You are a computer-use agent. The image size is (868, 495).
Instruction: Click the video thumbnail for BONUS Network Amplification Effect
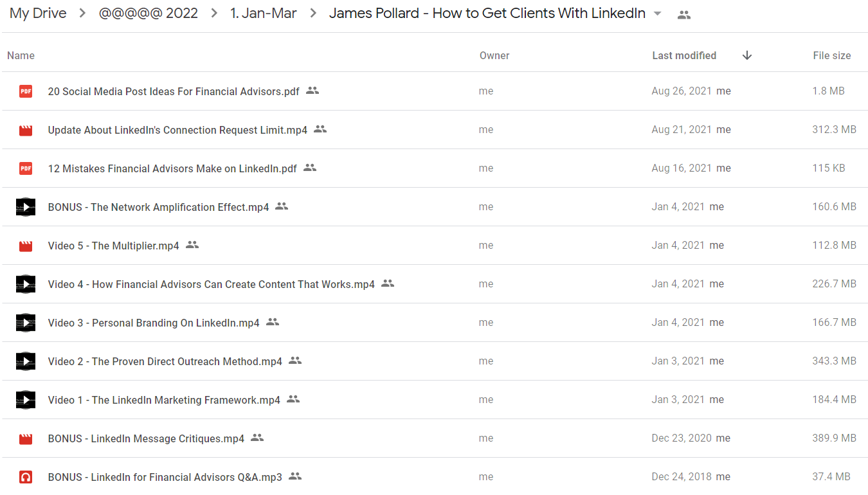tap(26, 207)
